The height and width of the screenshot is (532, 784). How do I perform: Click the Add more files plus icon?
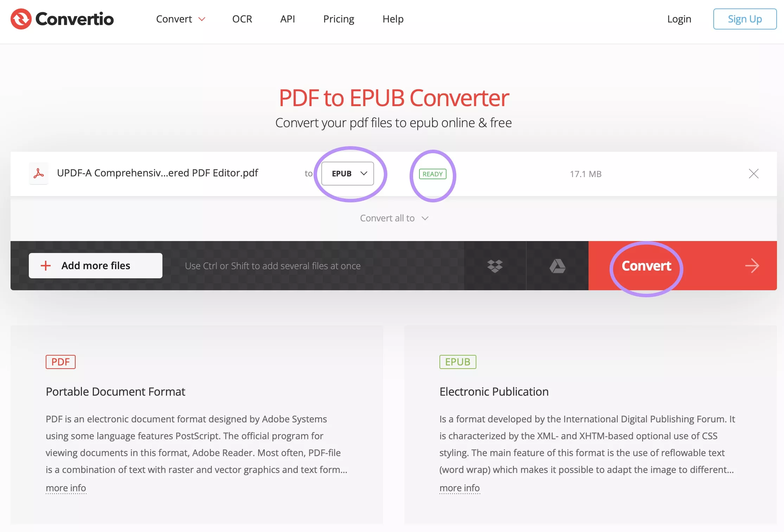[46, 265]
